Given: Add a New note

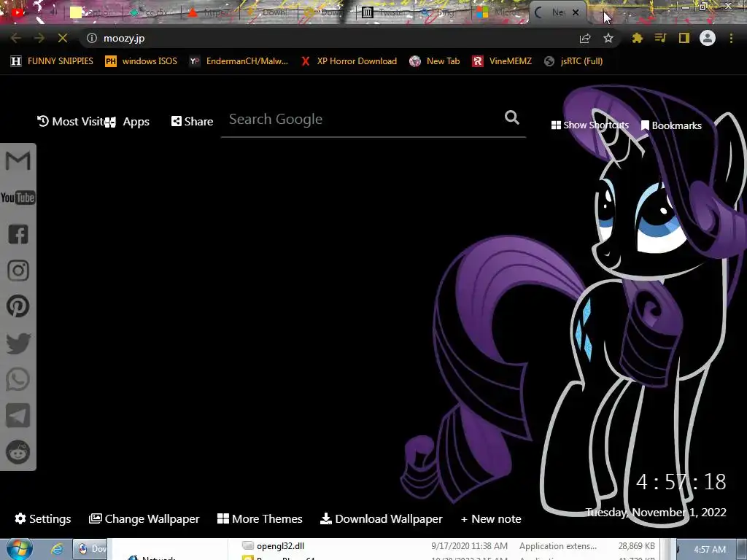Looking at the screenshot, I should click(491, 518).
